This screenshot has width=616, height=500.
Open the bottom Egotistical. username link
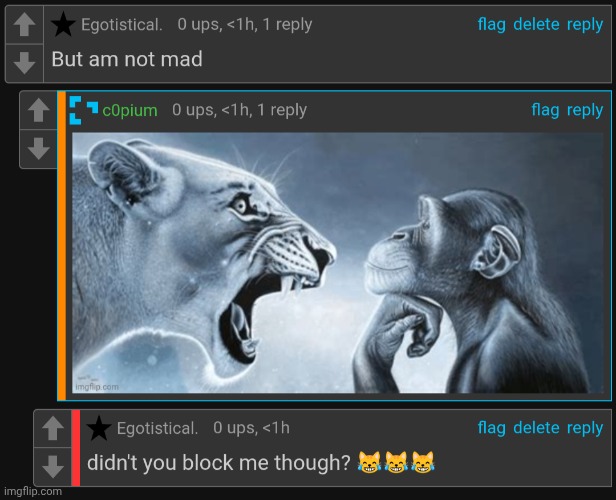[158, 428]
